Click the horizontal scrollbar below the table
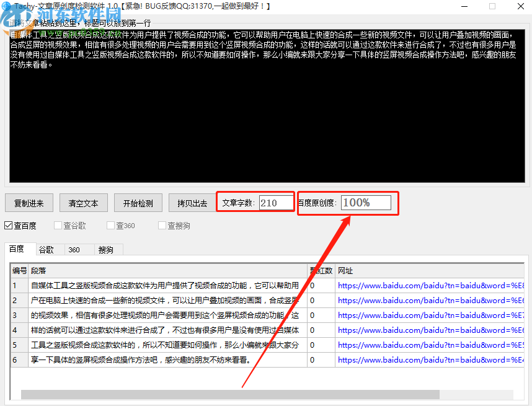The width and height of the screenshot is (532, 406). (x=229, y=392)
